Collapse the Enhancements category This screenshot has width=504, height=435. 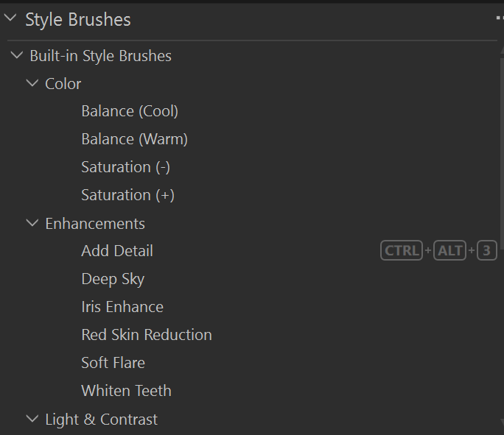pyautogui.click(x=32, y=223)
